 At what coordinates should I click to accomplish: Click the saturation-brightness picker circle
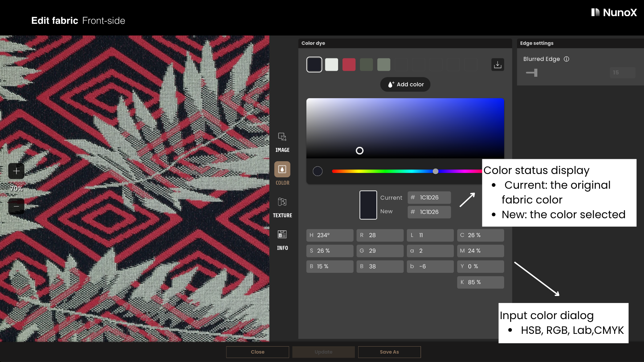click(360, 151)
